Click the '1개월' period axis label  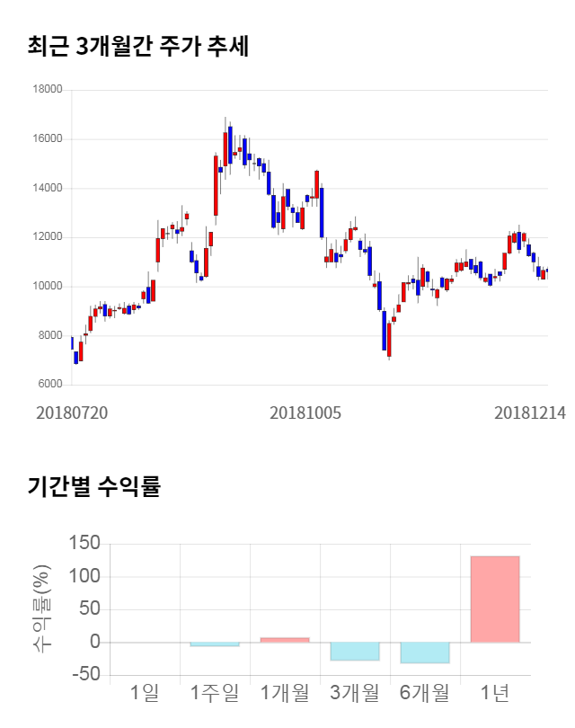tap(285, 693)
